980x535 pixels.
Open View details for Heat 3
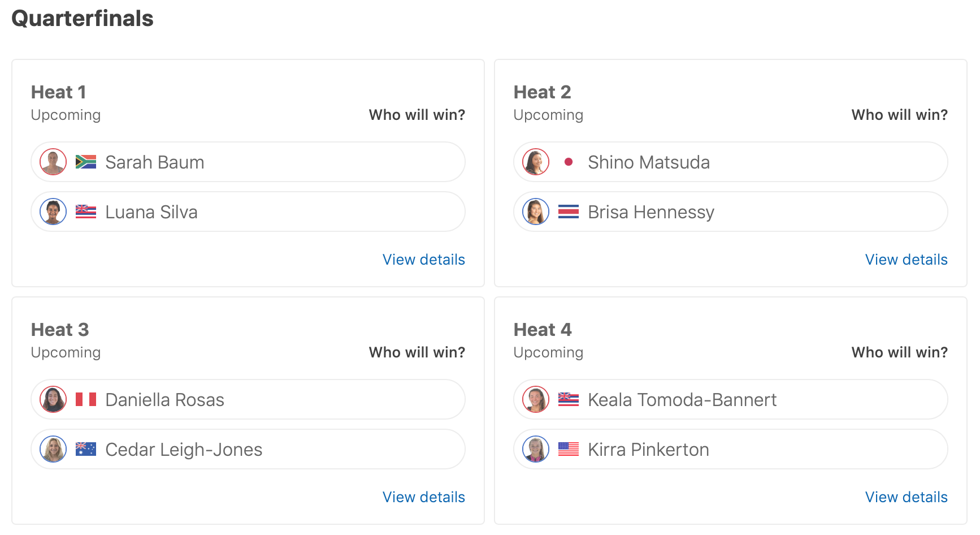pos(423,497)
